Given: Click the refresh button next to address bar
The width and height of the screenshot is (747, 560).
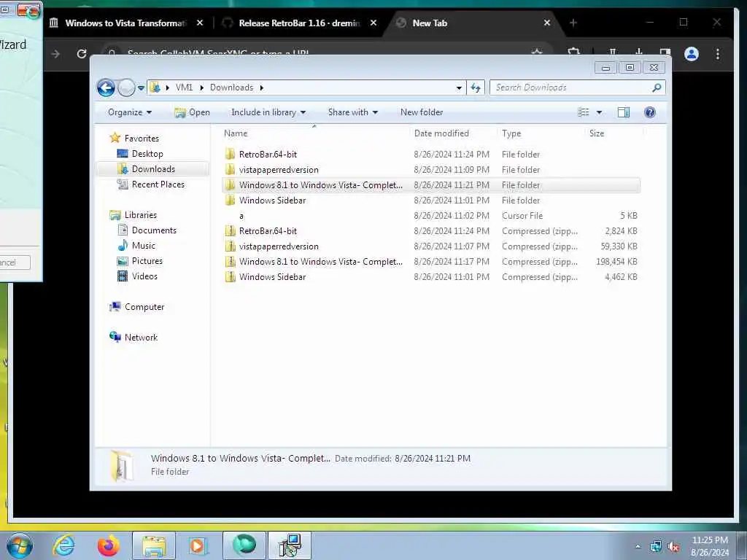Looking at the screenshot, I should (x=476, y=87).
